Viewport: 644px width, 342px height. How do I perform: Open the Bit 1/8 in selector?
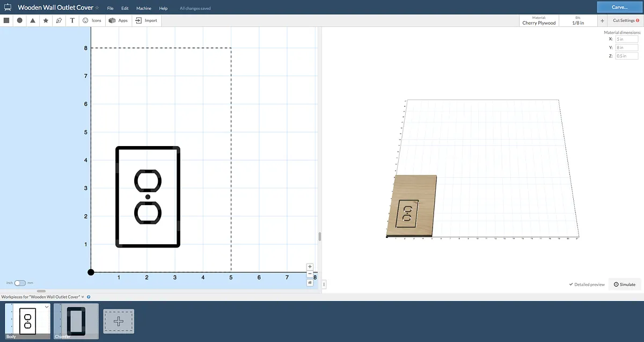coord(577,20)
